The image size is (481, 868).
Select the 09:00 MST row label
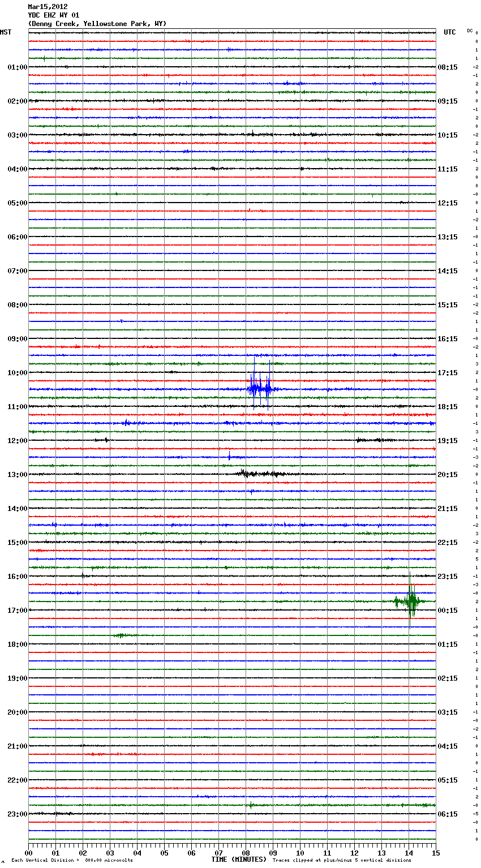click(18, 339)
